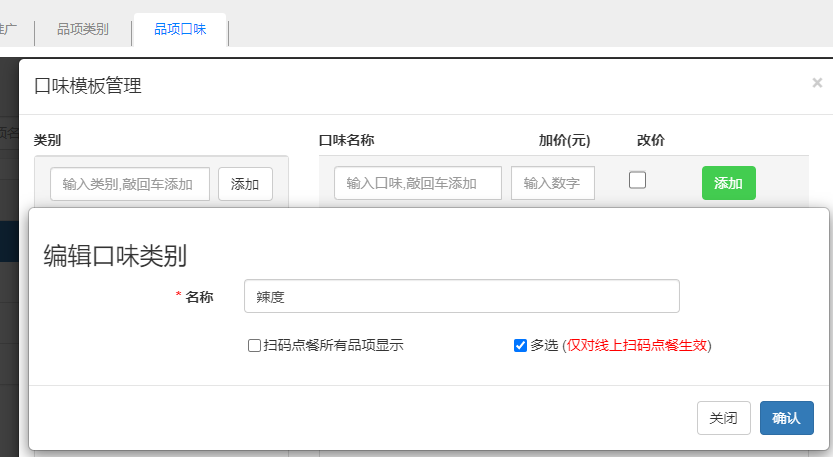Uncheck the 多选 checkbox
The image size is (833, 457).
coord(520,346)
